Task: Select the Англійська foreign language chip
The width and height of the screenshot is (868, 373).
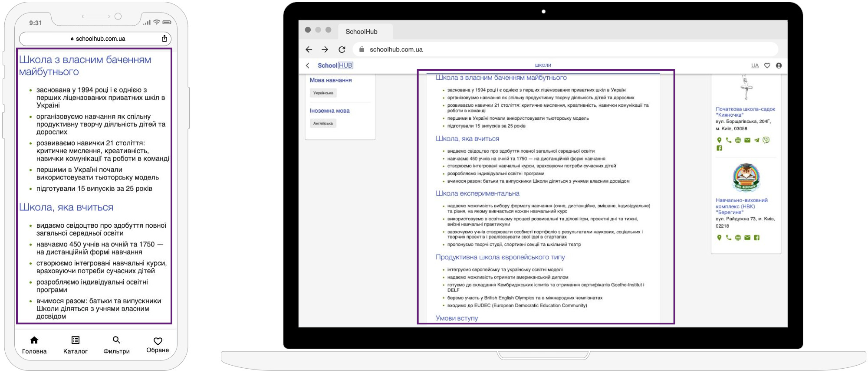Action: point(323,124)
